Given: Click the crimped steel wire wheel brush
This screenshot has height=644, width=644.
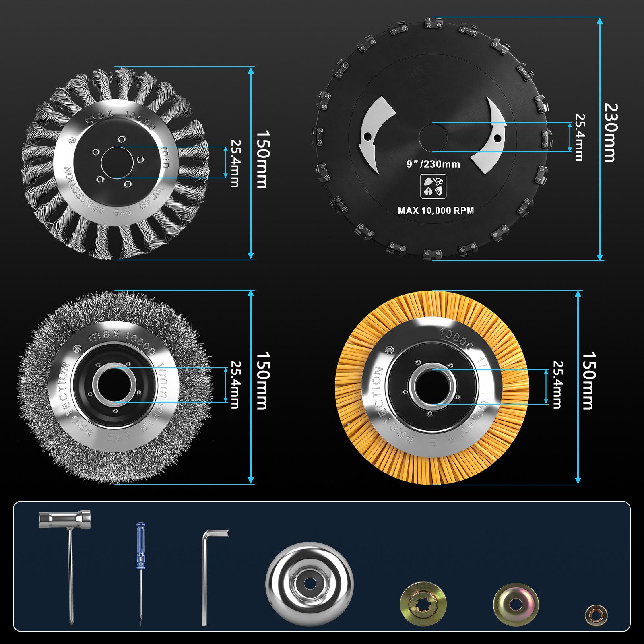Looking at the screenshot, I should coord(115,387).
